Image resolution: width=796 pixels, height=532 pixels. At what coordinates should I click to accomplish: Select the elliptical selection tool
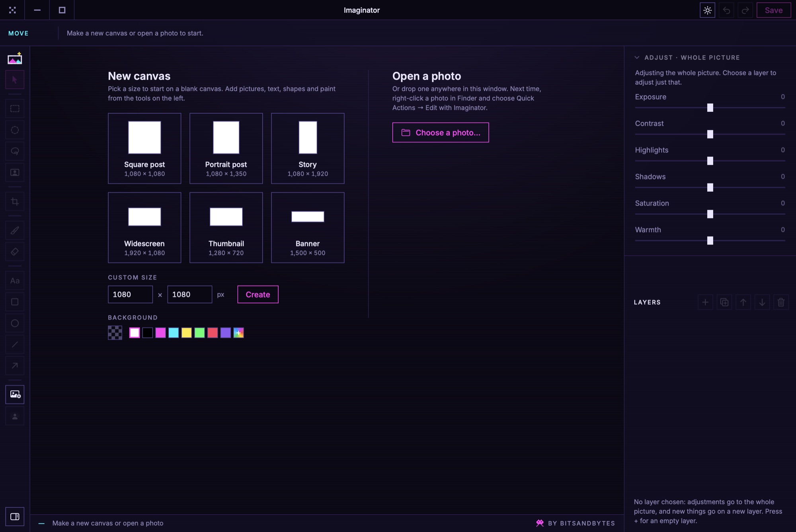(x=15, y=130)
